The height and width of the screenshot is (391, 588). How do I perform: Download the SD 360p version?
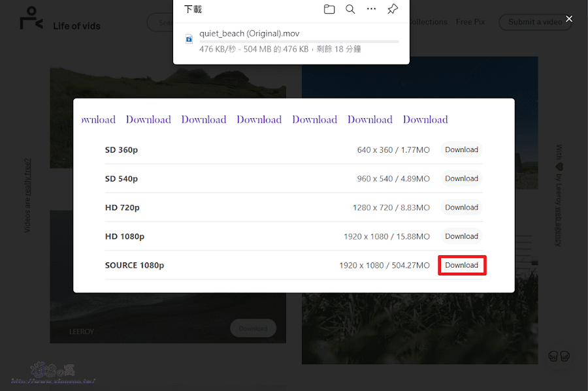[x=462, y=150]
